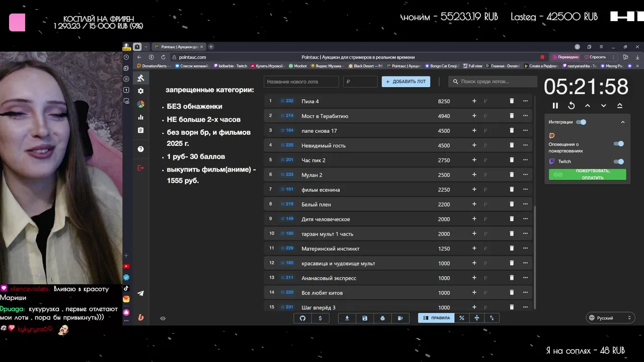Open more options for lot папе снова 17
Screen dimensions: 644x362
(525, 130)
